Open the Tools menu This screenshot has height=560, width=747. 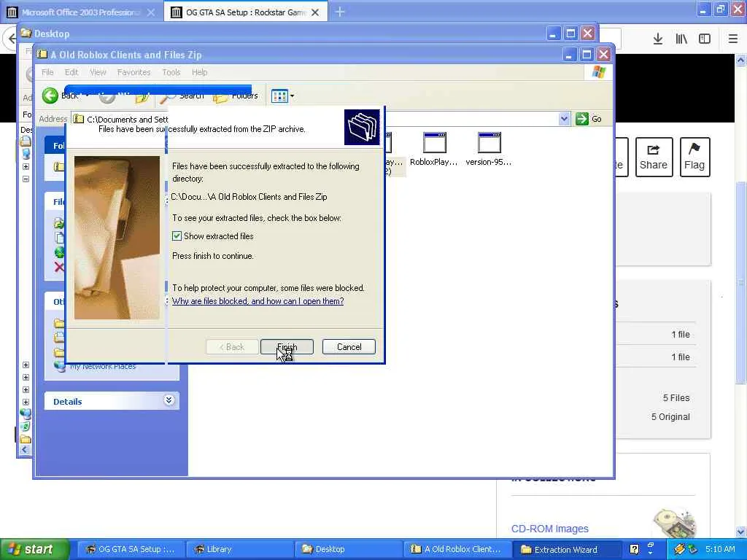[171, 72]
